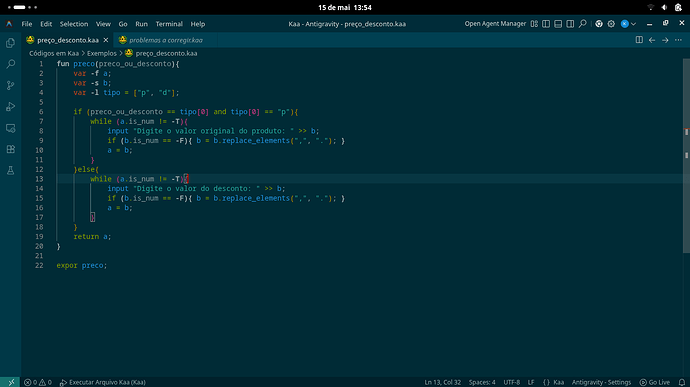Click line number 22 in gutter
Image resolution: width=690 pixels, height=387 pixels.
point(39,265)
